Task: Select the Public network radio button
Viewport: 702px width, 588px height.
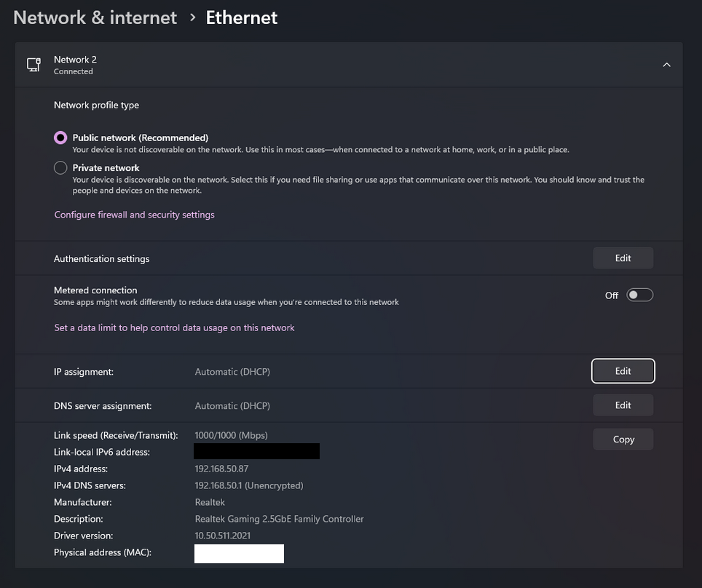Action: click(60, 138)
